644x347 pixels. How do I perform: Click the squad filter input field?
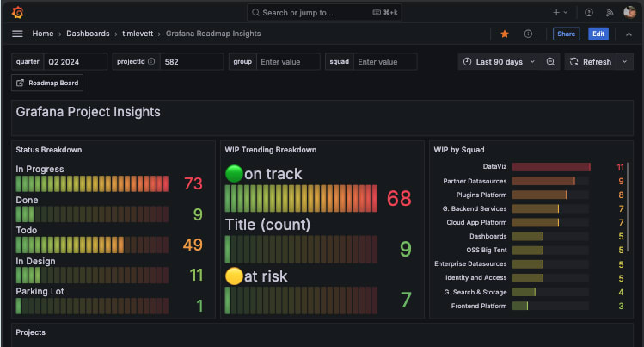coord(384,62)
